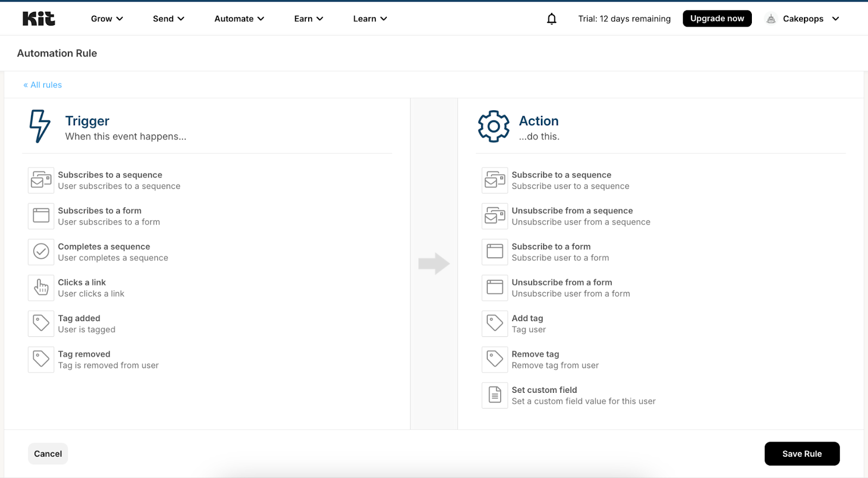Image resolution: width=868 pixels, height=478 pixels.
Task: Click 'Trial: 12 days remaining' text
Action: click(x=624, y=19)
